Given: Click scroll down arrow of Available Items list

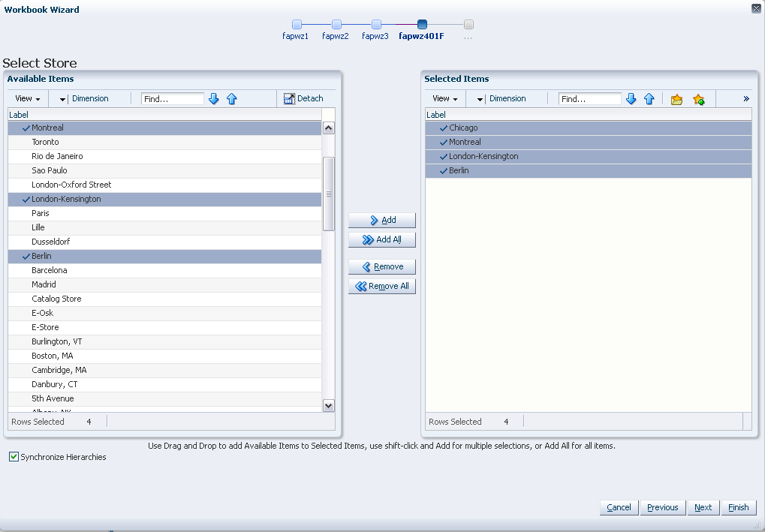Looking at the screenshot, I should pos(329,405).
